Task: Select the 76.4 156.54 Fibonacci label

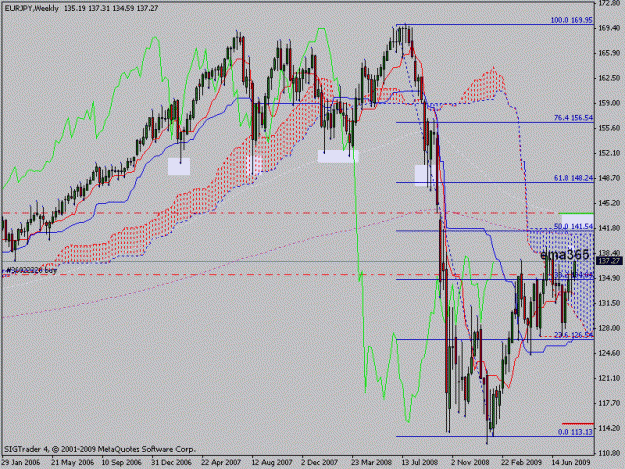Action: point(573,118)
